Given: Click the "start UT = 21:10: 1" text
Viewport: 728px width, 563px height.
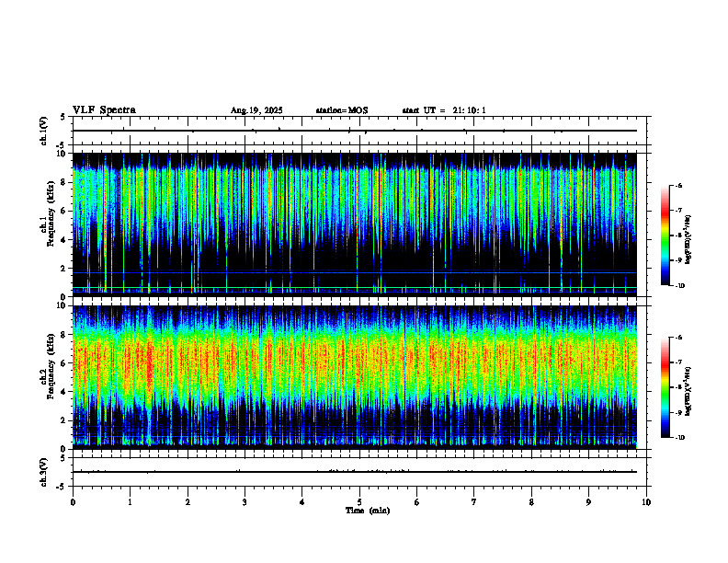Looking at the screenshot, I should click(444, 110).
